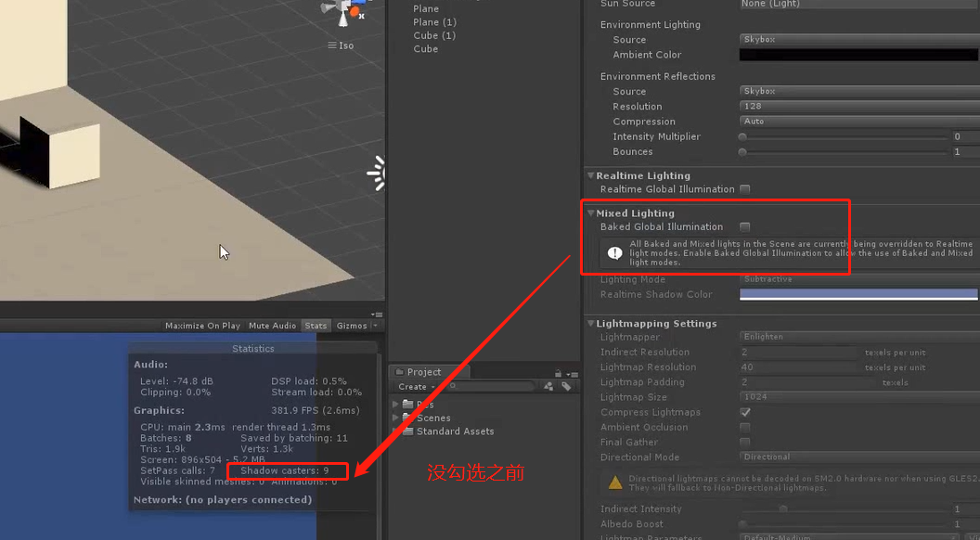This screenshot has height=540, width=980.
Task: Click the Mute Audio button
Action: (271, 326)
